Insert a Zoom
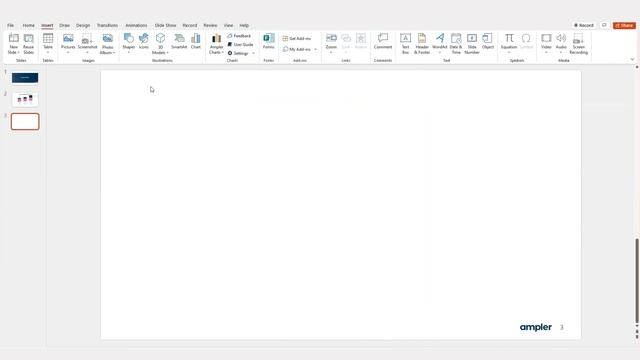 (331, 44)
